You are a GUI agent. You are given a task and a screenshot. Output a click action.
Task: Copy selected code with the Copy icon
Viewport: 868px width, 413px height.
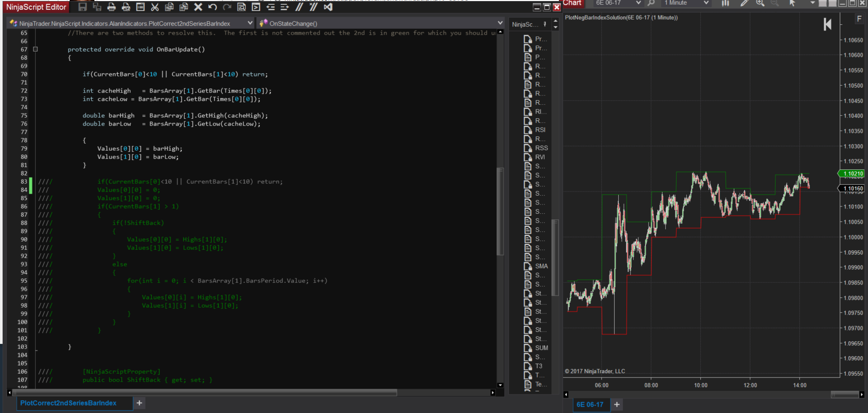pos(169,7)
